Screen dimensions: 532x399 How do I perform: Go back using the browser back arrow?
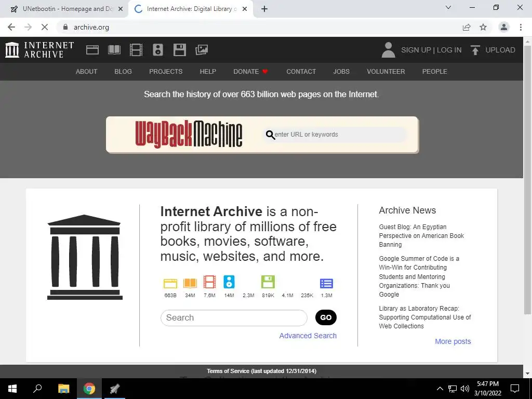pos(11,27)
